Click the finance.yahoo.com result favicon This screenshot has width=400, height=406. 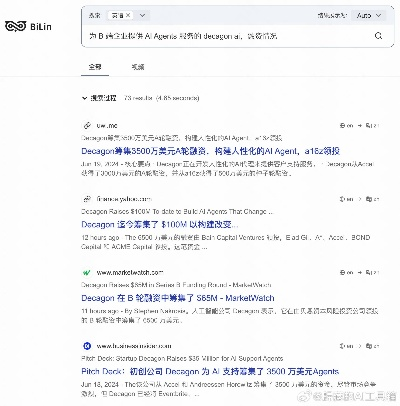pyautogui.click(x=87, y=199)
